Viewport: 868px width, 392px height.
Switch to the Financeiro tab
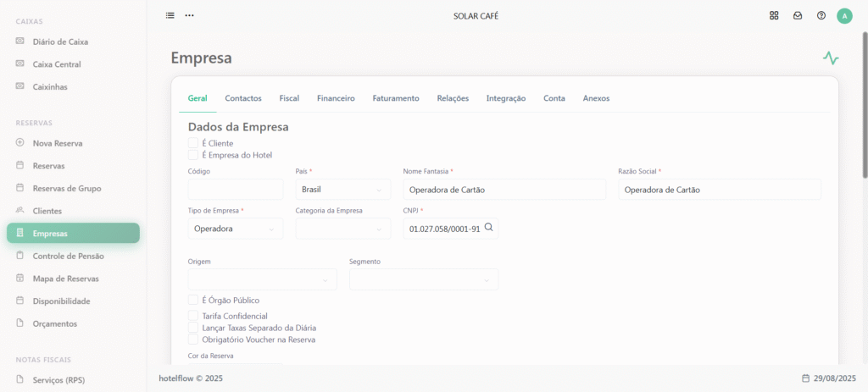336,98
